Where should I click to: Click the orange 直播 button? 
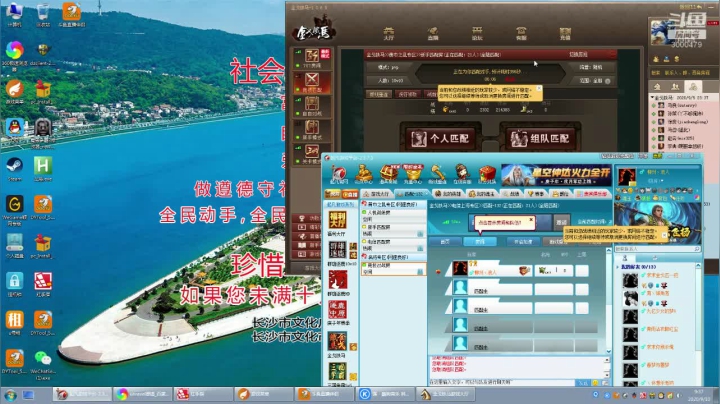pyautogui.click(x=349, y=194)
